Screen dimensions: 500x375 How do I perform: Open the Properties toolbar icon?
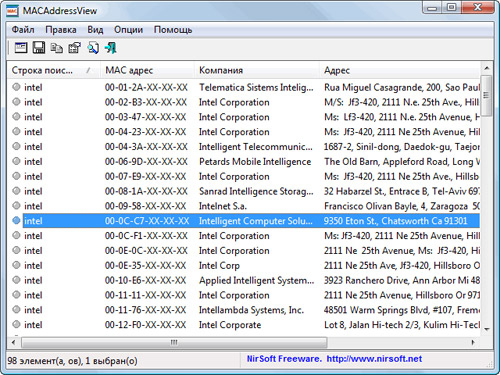pyautogui.click(x=75, y=48)
